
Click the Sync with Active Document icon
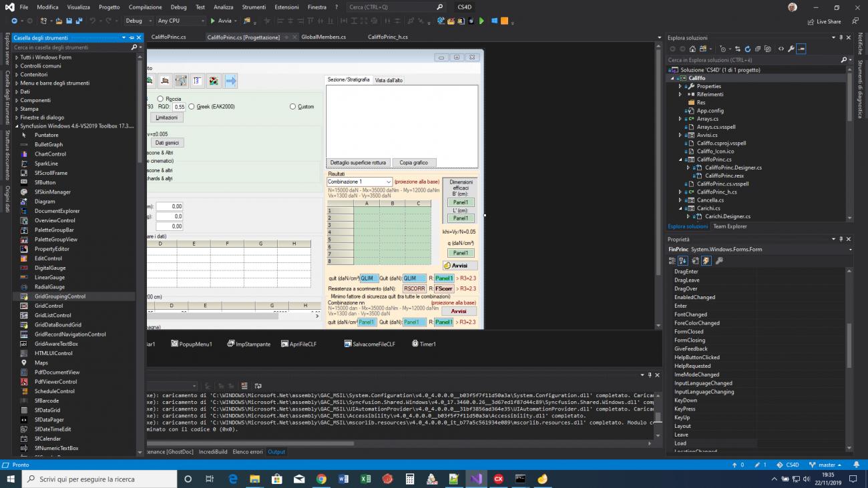(x=737, y=49)
